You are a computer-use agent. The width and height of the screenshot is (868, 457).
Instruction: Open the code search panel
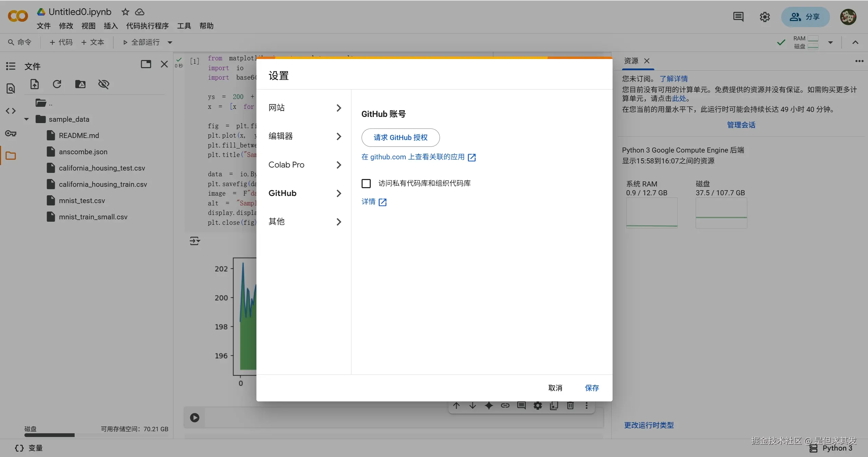coord(11,88)
